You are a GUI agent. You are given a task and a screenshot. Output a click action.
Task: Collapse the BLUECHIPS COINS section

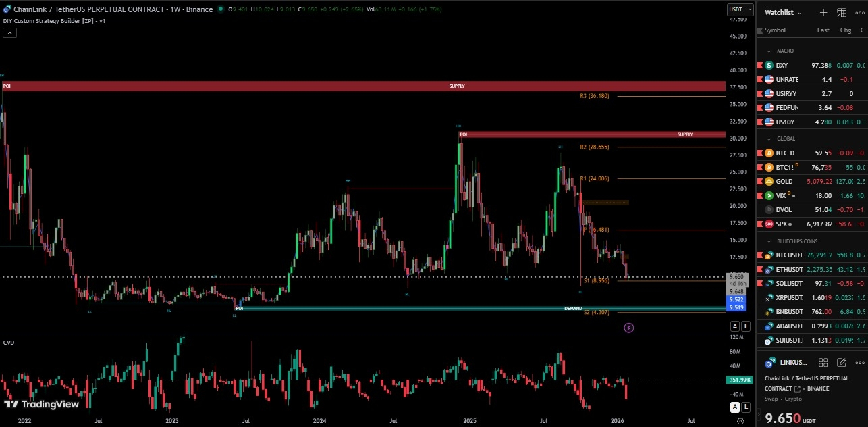click(x=769, y=241)
